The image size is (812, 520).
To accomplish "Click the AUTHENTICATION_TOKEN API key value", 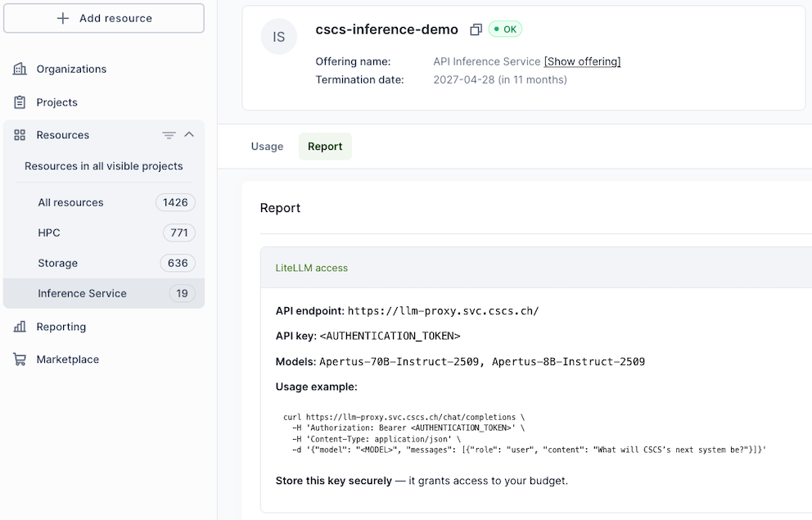I will (x=390, y=336).
